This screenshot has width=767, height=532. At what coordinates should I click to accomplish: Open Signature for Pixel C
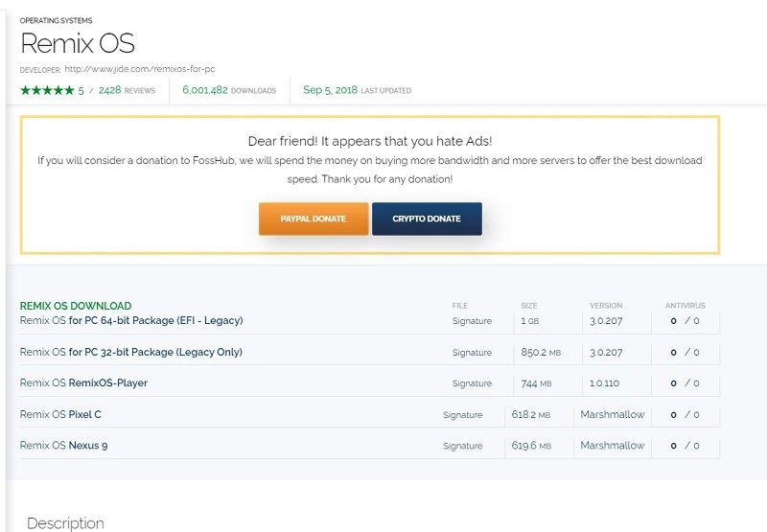tap(462, 415)
